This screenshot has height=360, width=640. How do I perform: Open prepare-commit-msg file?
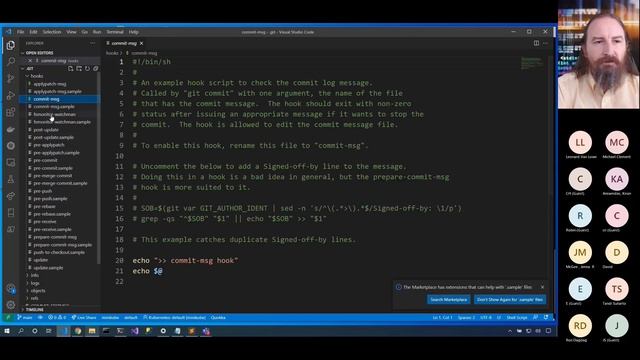click(x=55, y=237)
